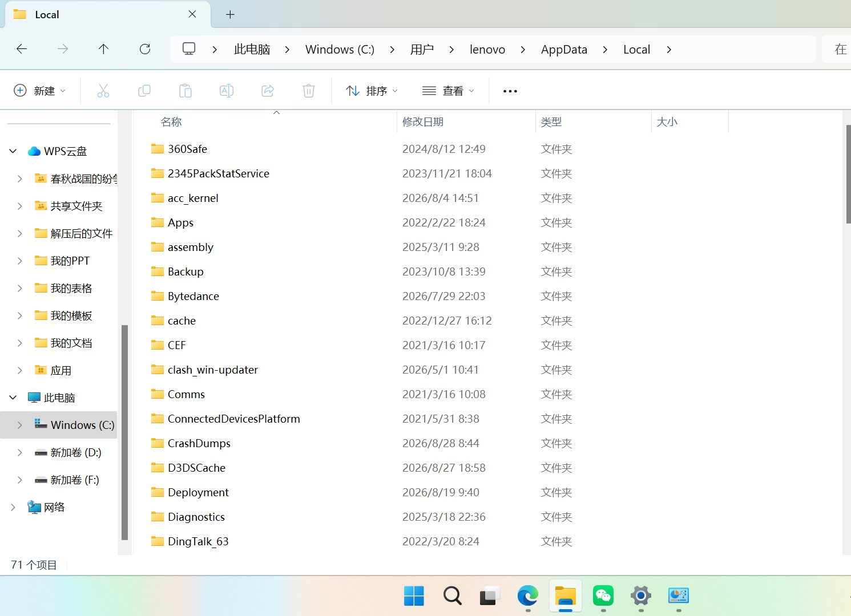Image resolution: width=851 pixels, height=616 pixels.
Task: Go forward with the right arrow
Action: point(63,49)
